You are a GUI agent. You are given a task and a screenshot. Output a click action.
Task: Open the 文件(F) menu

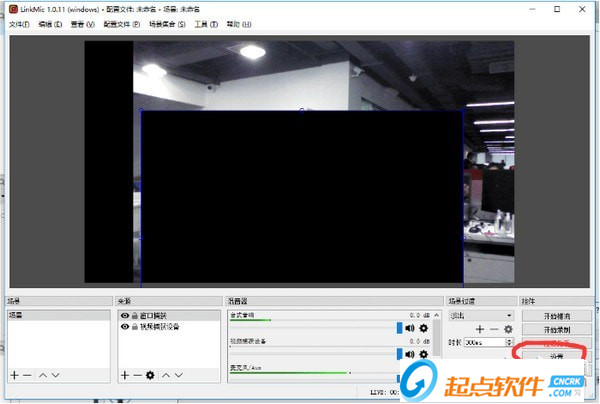(x=19, y=24)
